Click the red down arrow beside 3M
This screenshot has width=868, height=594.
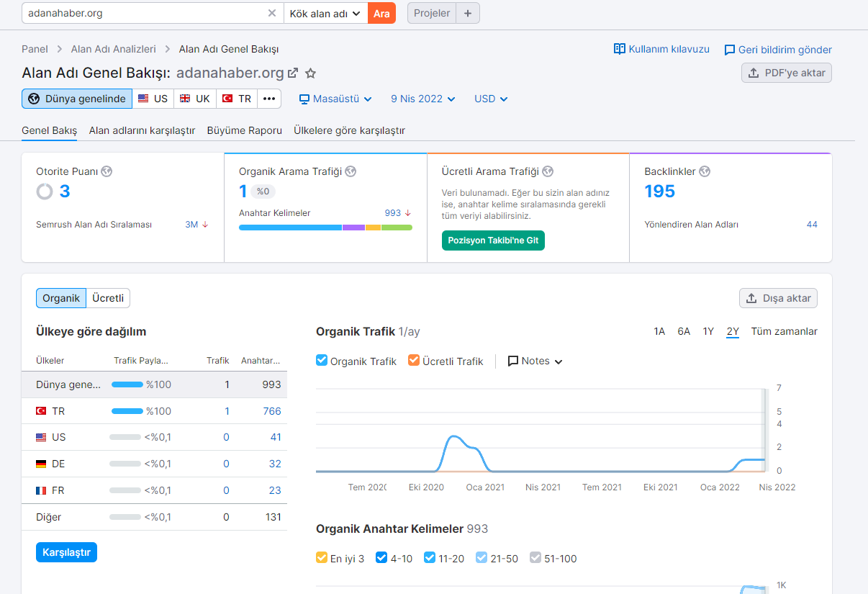click(x=205, y=225)
